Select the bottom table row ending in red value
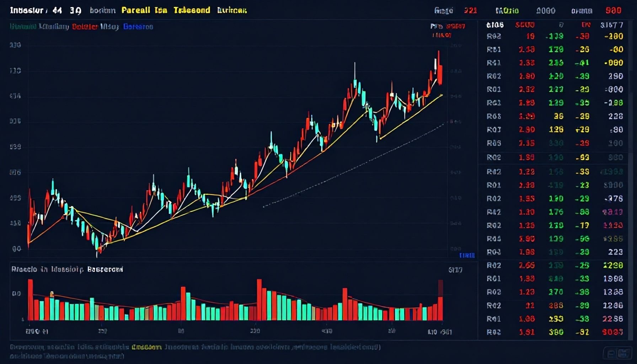This screenshot has height=364, width=637. click(555, 332)
